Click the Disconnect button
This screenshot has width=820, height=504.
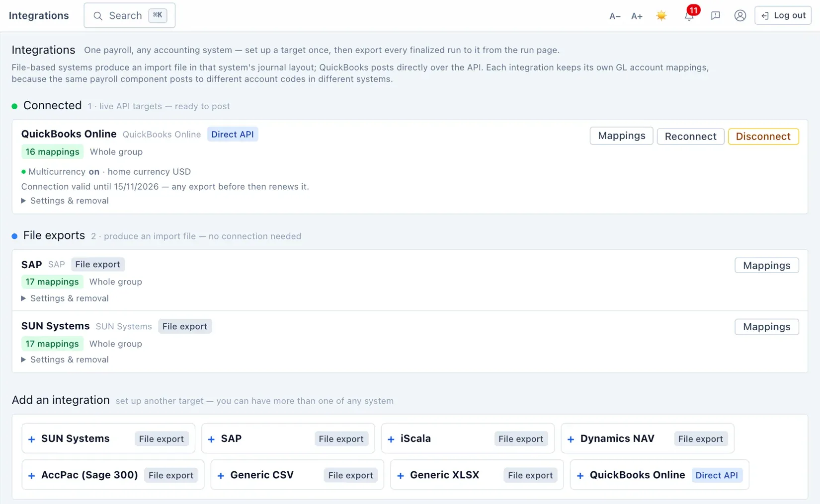[x=763, y=137]
